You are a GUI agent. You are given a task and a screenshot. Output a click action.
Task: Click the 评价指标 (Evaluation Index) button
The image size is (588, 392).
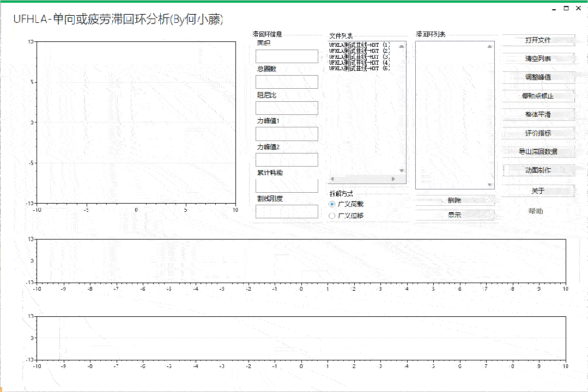click(x=539, y=133)
